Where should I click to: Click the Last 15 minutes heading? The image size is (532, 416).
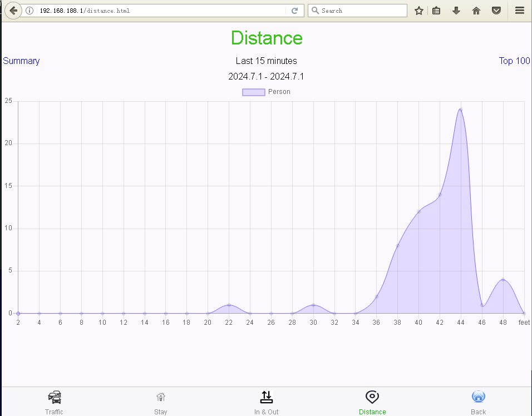coord(267,61)
